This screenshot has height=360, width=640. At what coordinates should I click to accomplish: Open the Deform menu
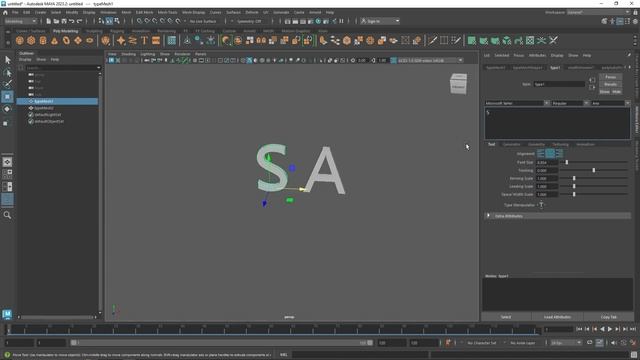pos(252,13)
